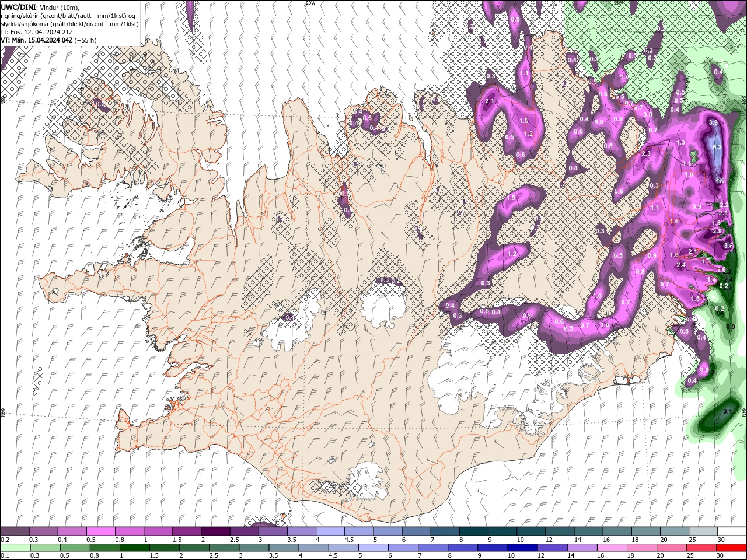
Task: Click the bold UWC/DINI model title
Action: [19, 6]
